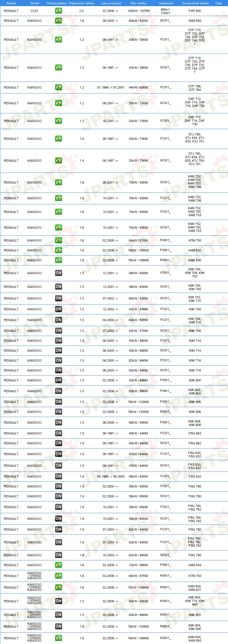The height and width of the screenshot is (644, 228).
Task: Click petrol icon in Kangoo 06.2005 60kW/82KM row
Action: click(x=58, y=21)
